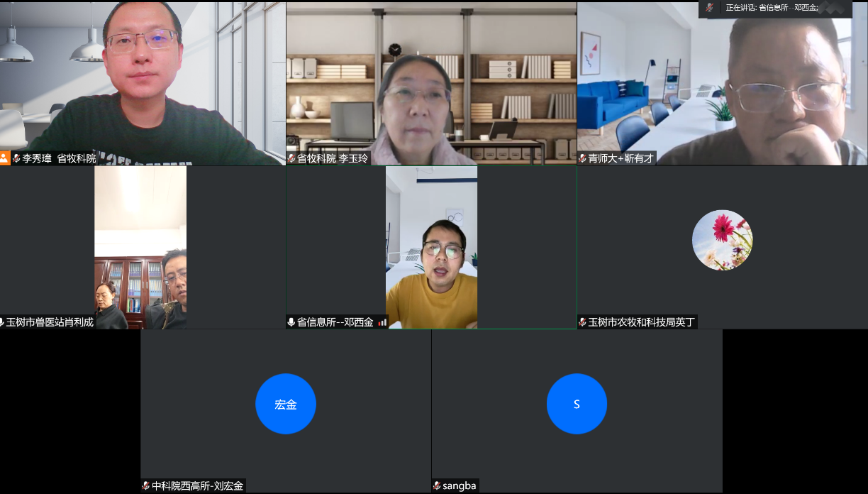The width and height of the screenshot is (868, 494).
Task: Click the name label 中科院西高所-刘宏金
Action: [x=197, y=486]
